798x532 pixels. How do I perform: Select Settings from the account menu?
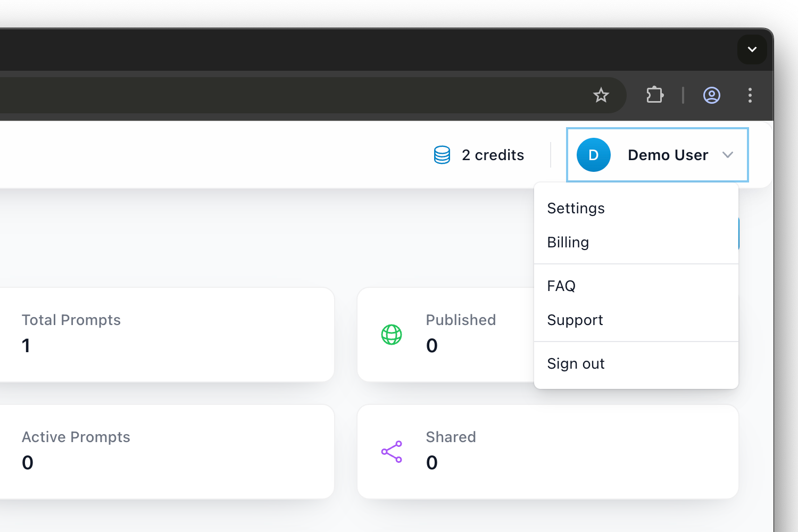(576, 208)
